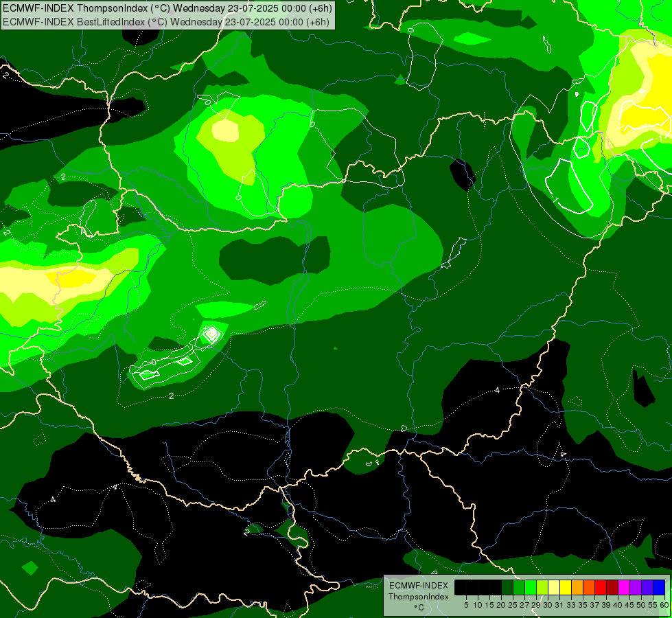Click the medium green 25-27 legend swatch
This screenshot has height=618, width=672.
click(x=519, y=588)
